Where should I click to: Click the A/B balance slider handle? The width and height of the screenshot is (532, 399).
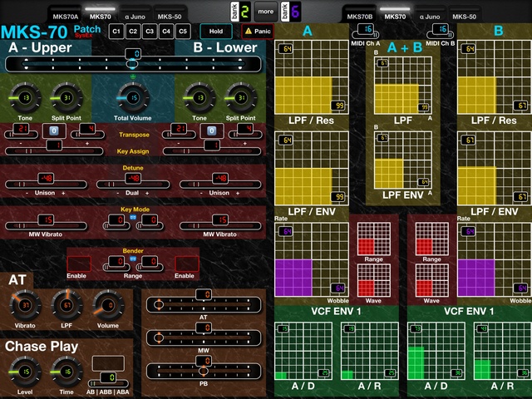[x=132, y=63]
